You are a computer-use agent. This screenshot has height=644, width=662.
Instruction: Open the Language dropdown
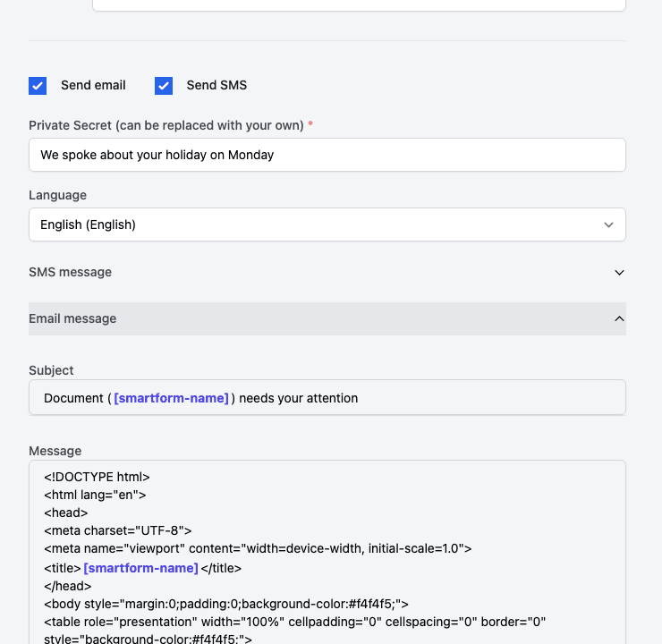pos(327,225)
